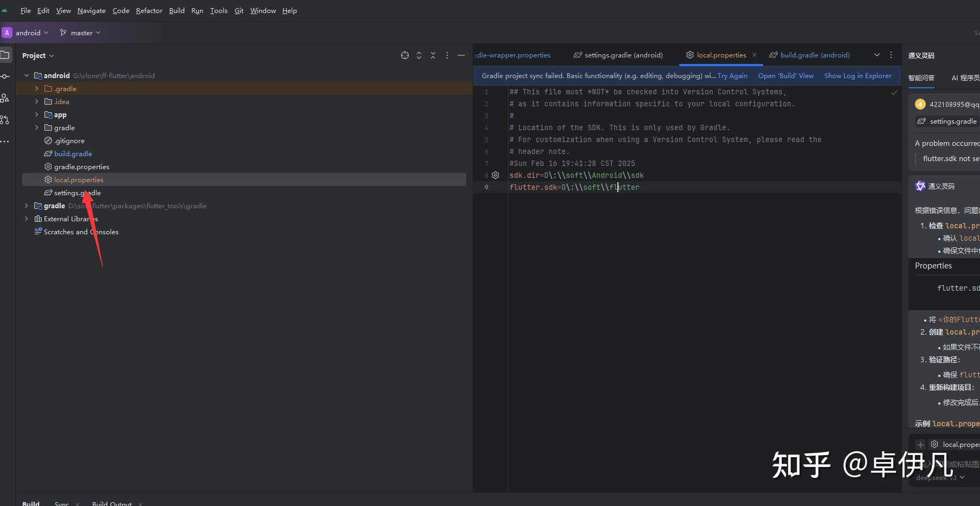Open the Build menu
980x506 pixels.
point(177,10)
